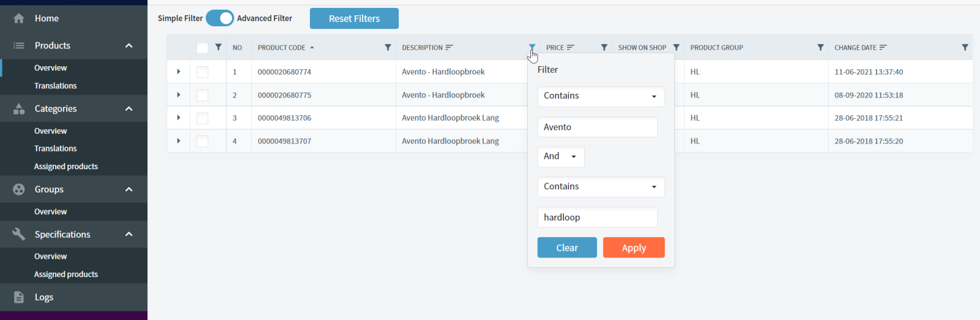
Task: Open the And logical operator dropdown
Action: click(560, 157)
